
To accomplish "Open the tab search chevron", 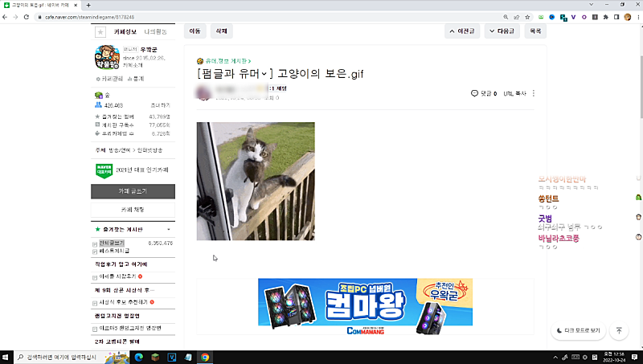I will 591,5.
